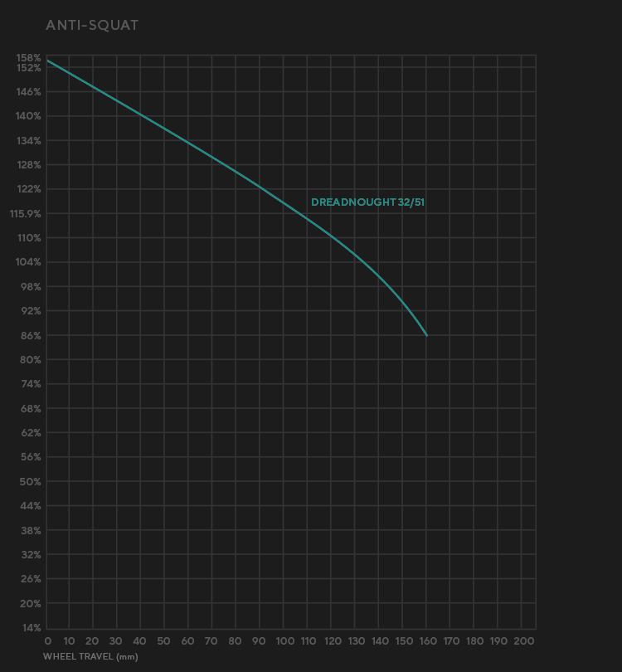
Task: Click the 122% y-axis tick label
Action: point(28,189)
